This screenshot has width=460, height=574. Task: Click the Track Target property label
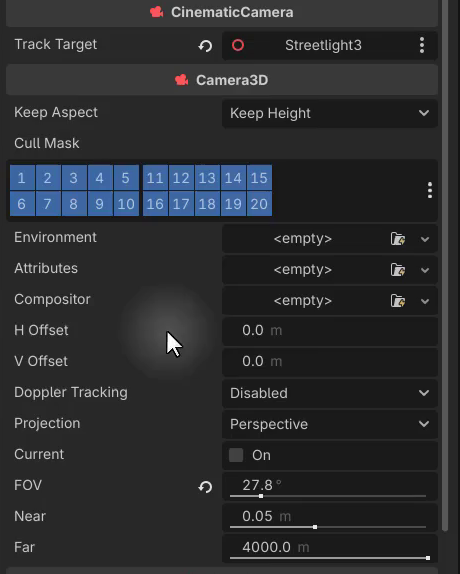pyautogui.click(x=56, y=45)
